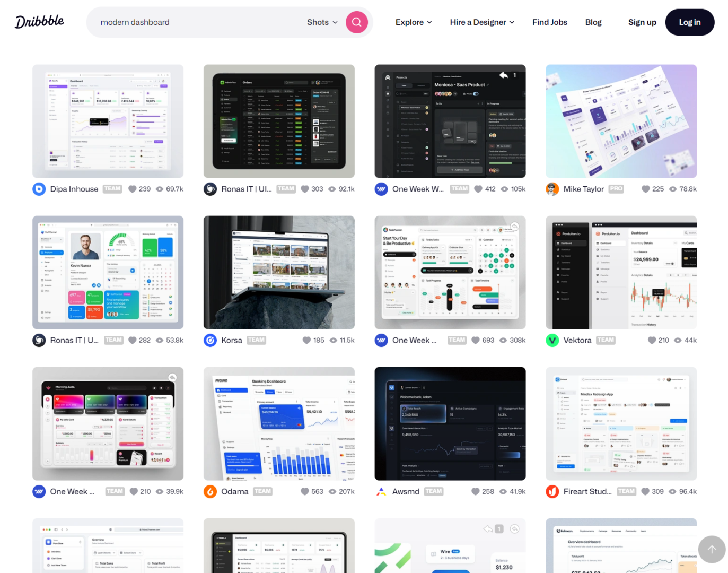Open Dipa Inhouse dashboard shot thumbnail

click(x=108, y=121)
